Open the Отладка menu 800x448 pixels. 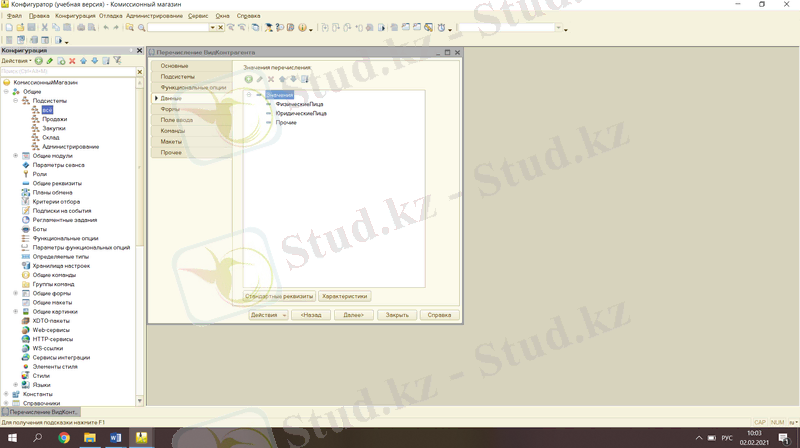click(111, 16)
